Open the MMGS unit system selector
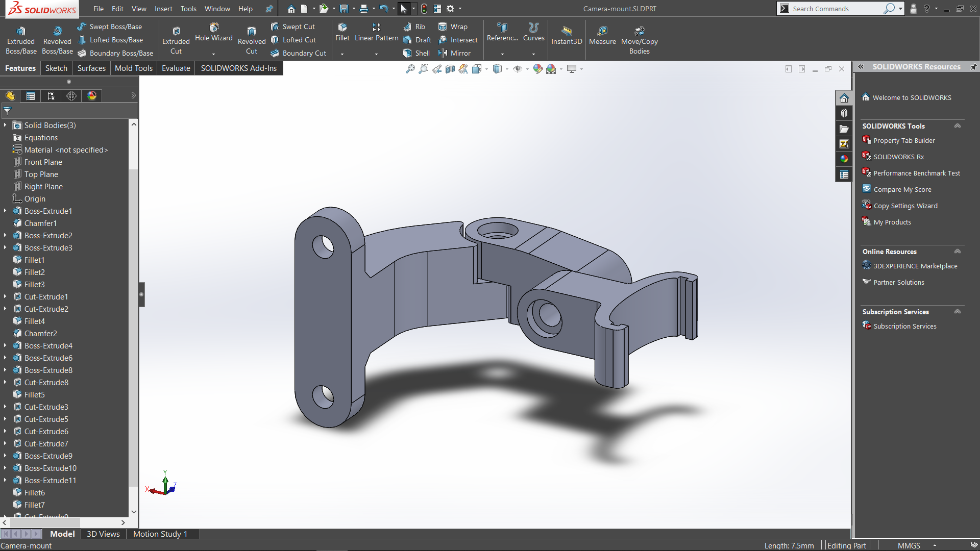This screenshot has height=551, width=980. click(x=909, y=545)
